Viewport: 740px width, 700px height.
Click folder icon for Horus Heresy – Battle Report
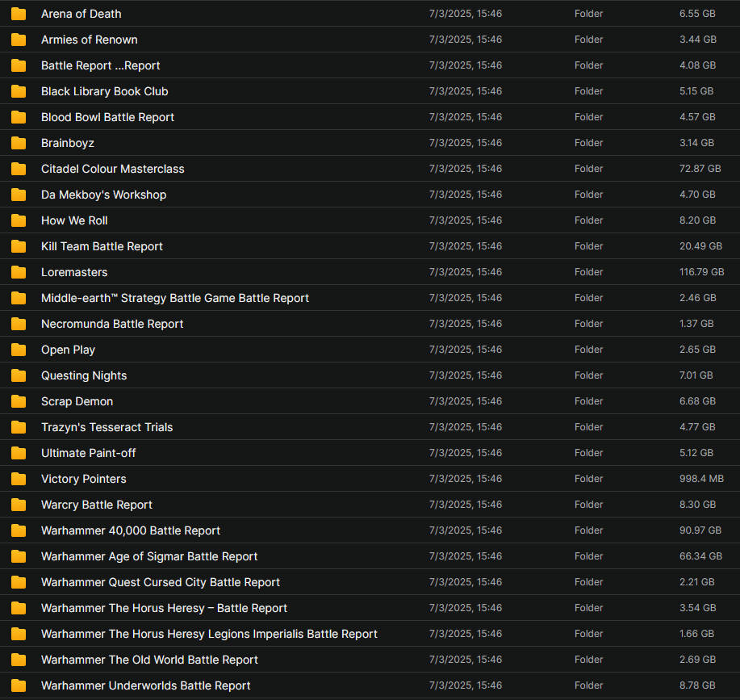[19, 608]
